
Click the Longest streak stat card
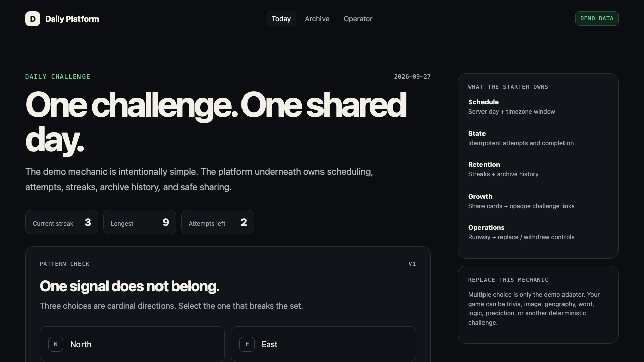click(139, 222)
